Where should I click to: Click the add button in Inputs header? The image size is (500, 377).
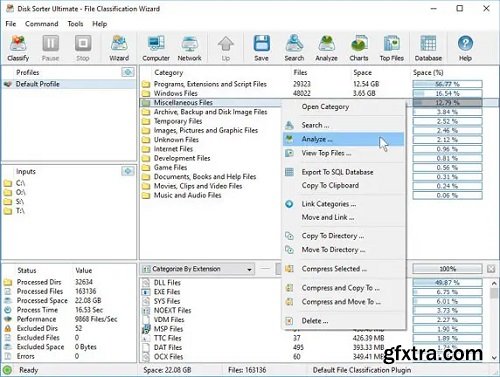point(128,171)
